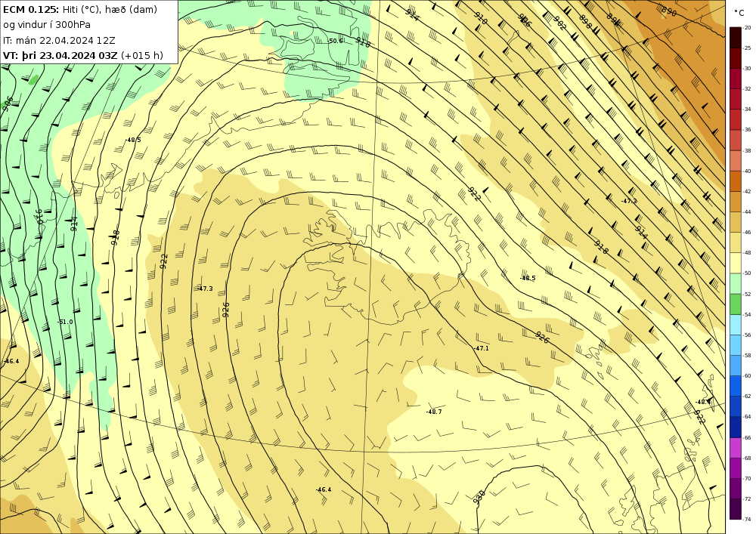Screen dimensions: 756x534
Task: Click the 'ECM 0.125: Hiti (°C), hæð (dam)' title line
Action: tap(80, 9)
